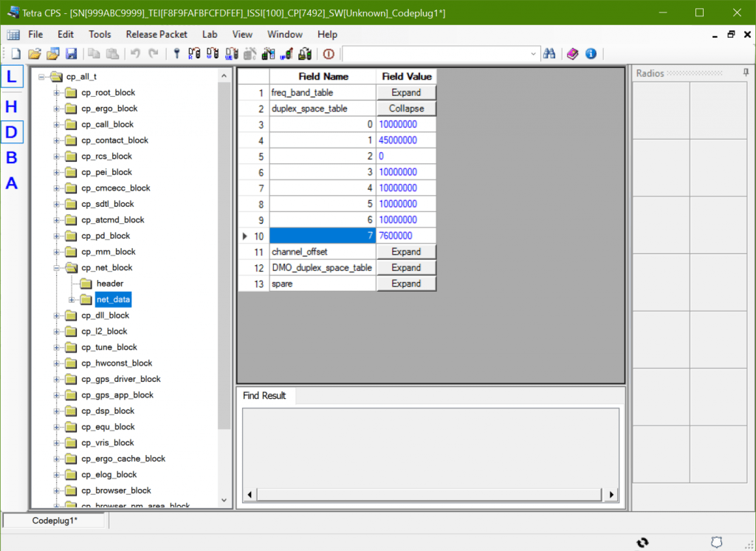Viewport: 756px width, 551px height.
Task: Toggle the D button in left sidebar
Action: 12,132
